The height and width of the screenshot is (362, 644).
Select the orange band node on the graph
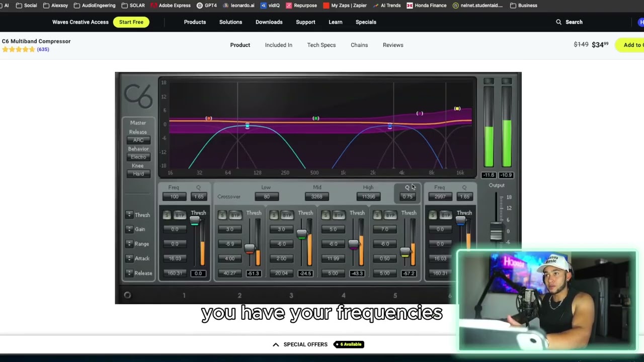tap(209, 119)
